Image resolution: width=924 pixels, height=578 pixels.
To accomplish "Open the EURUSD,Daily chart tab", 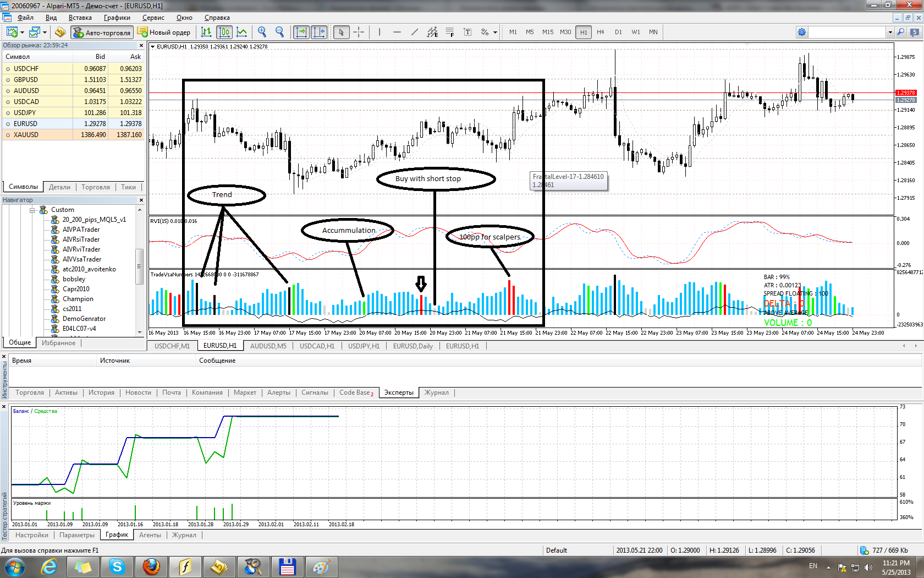I will click(x=413, y=346).
